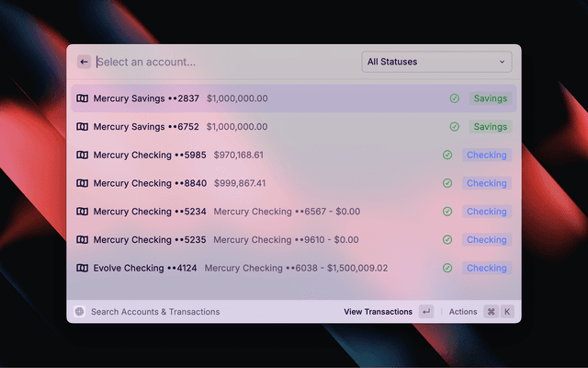Click the green status checkmark for Mercury Savings ••2837
This screenshot has width=588, height=368.
point(454,98)
